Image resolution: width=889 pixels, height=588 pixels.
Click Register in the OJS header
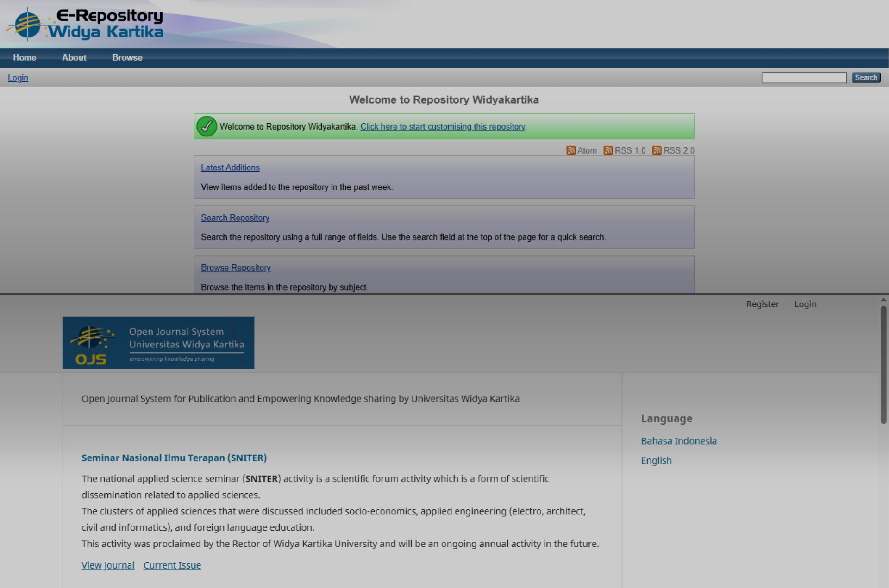(x=763, y=304)
